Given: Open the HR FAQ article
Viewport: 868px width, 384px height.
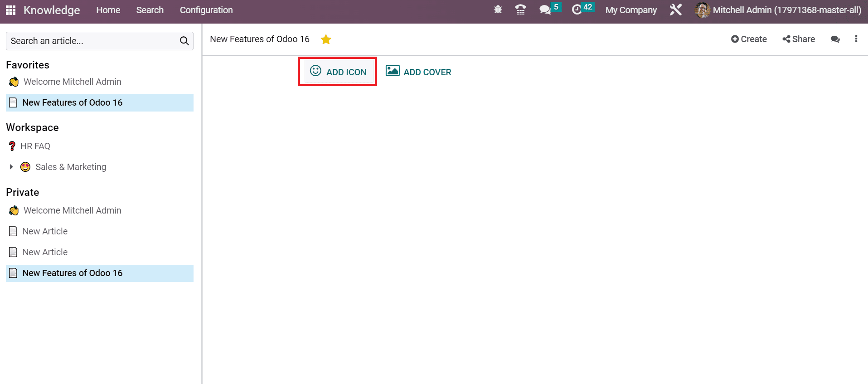Looking at the screenshot, I should (x=35, y=146).
